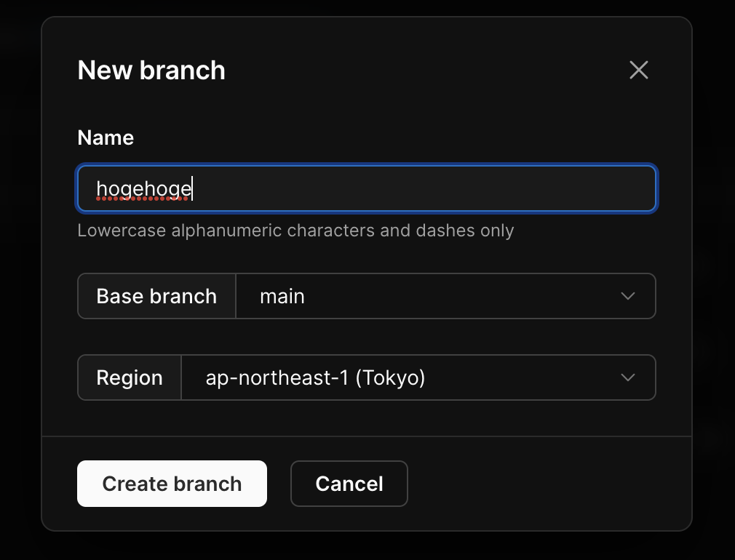
Task: Close the New branch dialog with X
Action: (x=638, y=70)
